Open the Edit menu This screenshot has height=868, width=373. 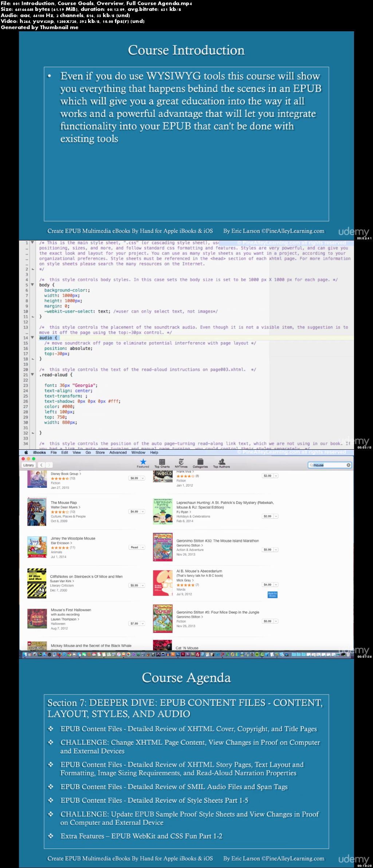[65, 453]
